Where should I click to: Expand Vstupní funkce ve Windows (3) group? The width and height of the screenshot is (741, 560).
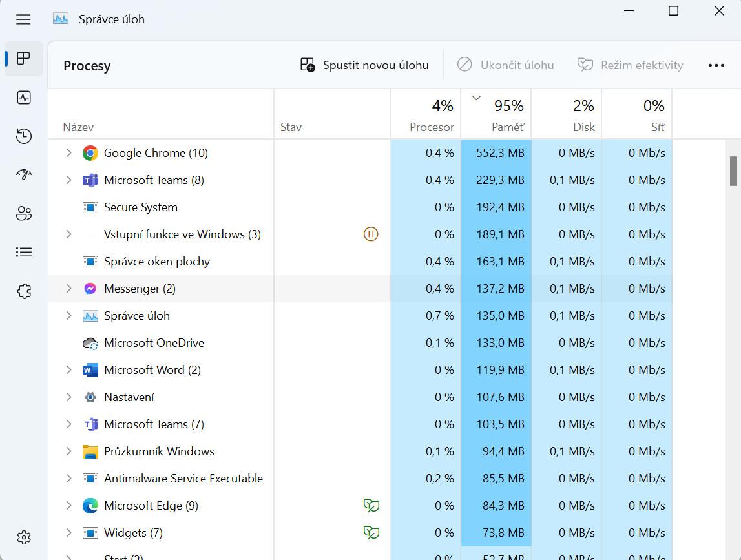[x=69, y=234]
